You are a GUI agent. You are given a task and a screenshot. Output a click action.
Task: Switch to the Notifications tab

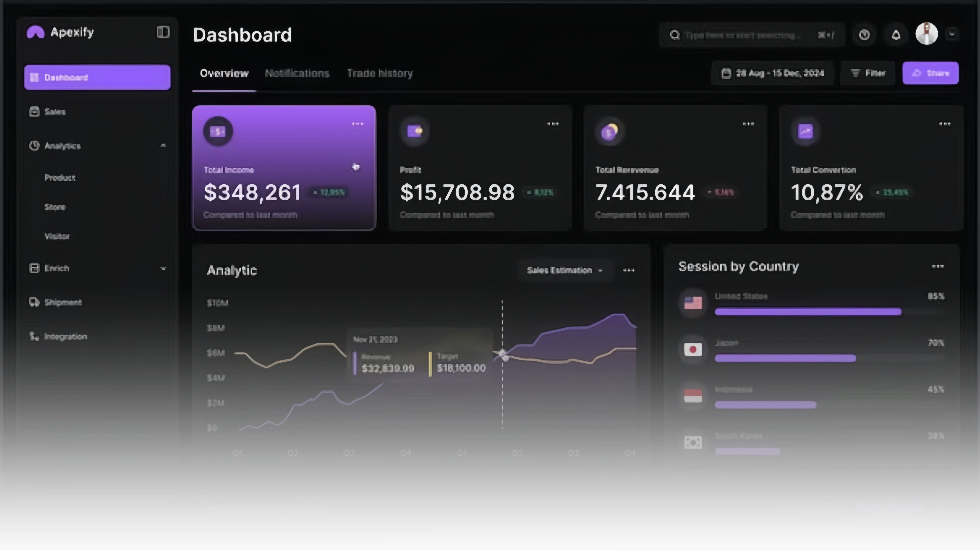point(297,73)
